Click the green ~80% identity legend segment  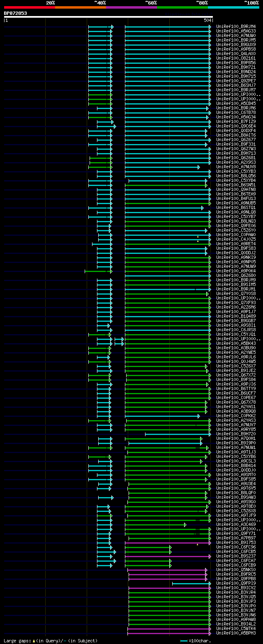182,7
